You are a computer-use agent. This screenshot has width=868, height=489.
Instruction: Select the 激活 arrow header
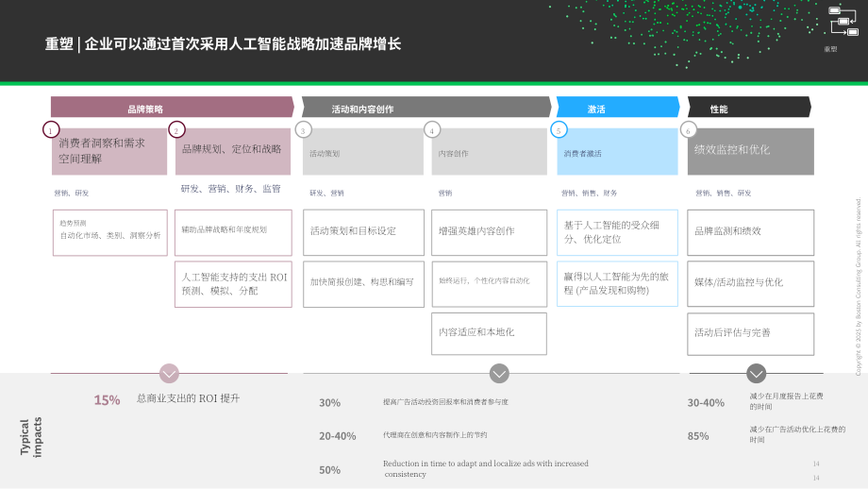click(x=618, y=107)
